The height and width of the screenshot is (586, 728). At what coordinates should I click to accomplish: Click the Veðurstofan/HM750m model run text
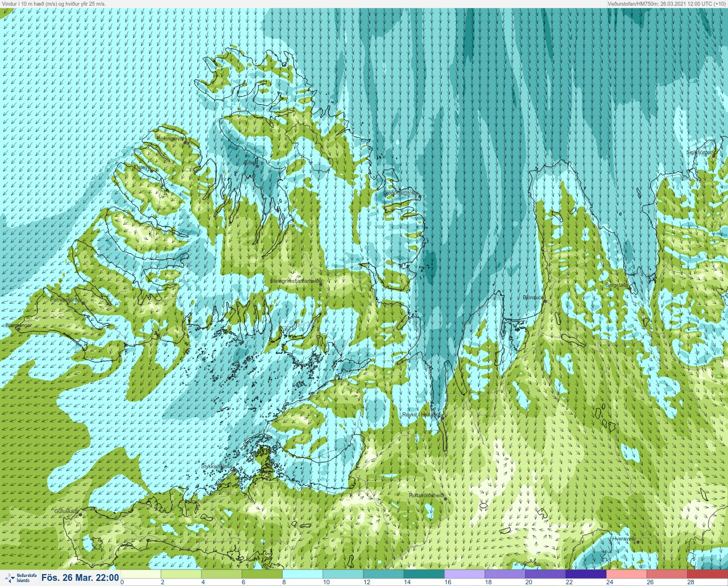click(667, 3)
